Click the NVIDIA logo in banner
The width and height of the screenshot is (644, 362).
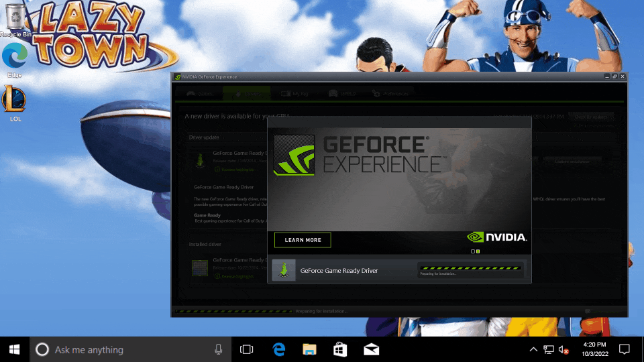(497, 237)
